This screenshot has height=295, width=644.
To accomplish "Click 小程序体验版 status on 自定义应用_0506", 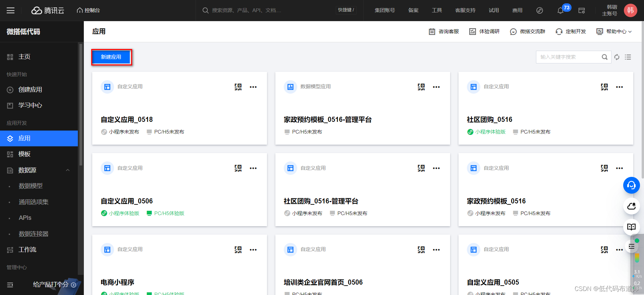I will (x=120, y=213).
